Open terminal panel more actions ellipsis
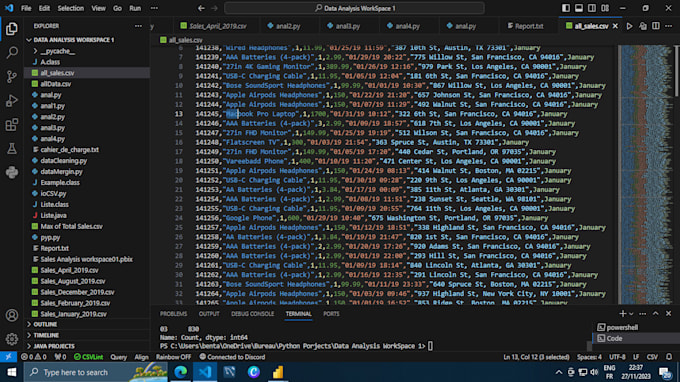This screenshot has width=680, height=382. pos(643,313)
